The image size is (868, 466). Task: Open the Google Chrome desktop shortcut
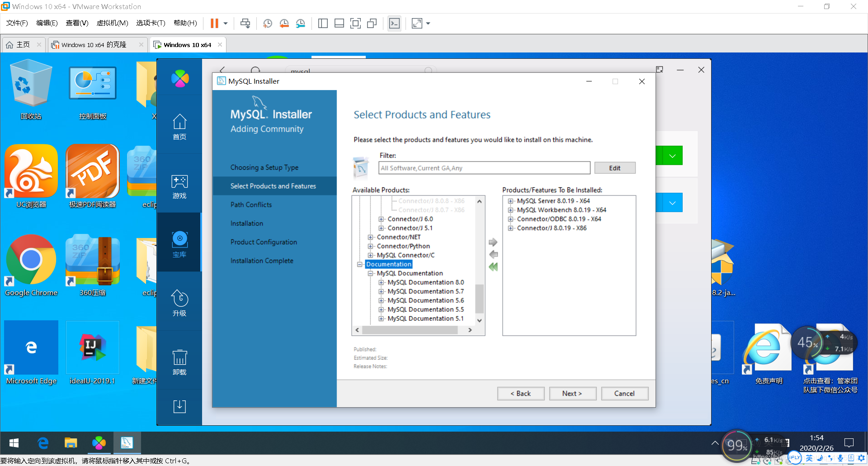pos(31,265)
